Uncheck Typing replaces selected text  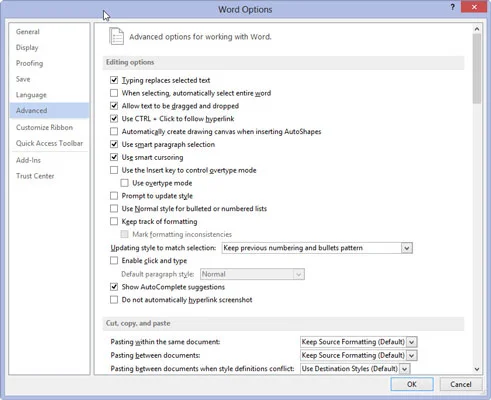click(114, 80)
